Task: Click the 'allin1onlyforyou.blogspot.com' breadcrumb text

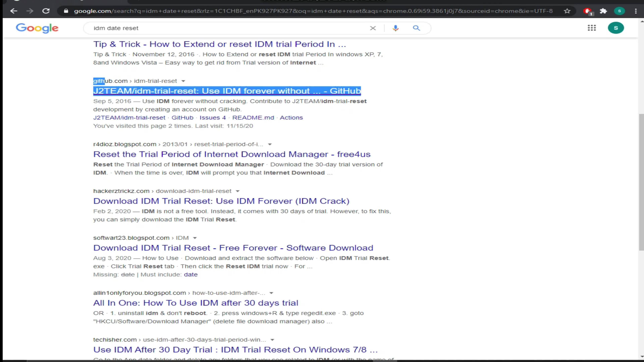Action: 140,293
